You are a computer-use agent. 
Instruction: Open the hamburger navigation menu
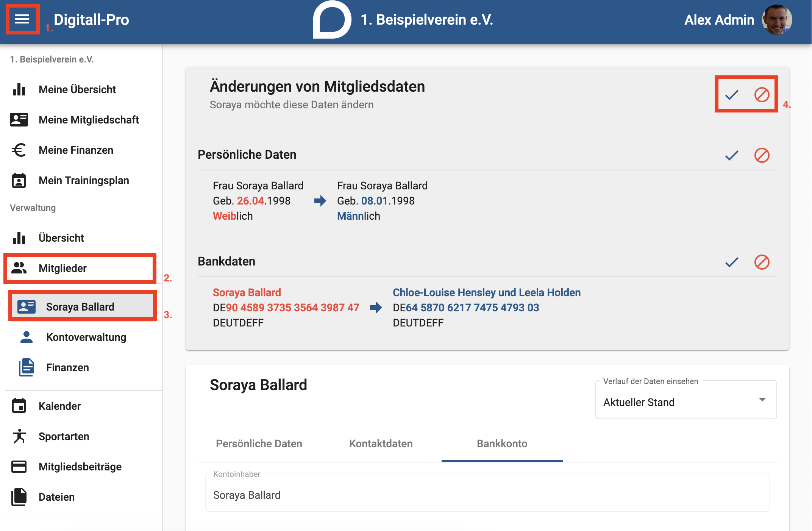[x=22, y=19]
